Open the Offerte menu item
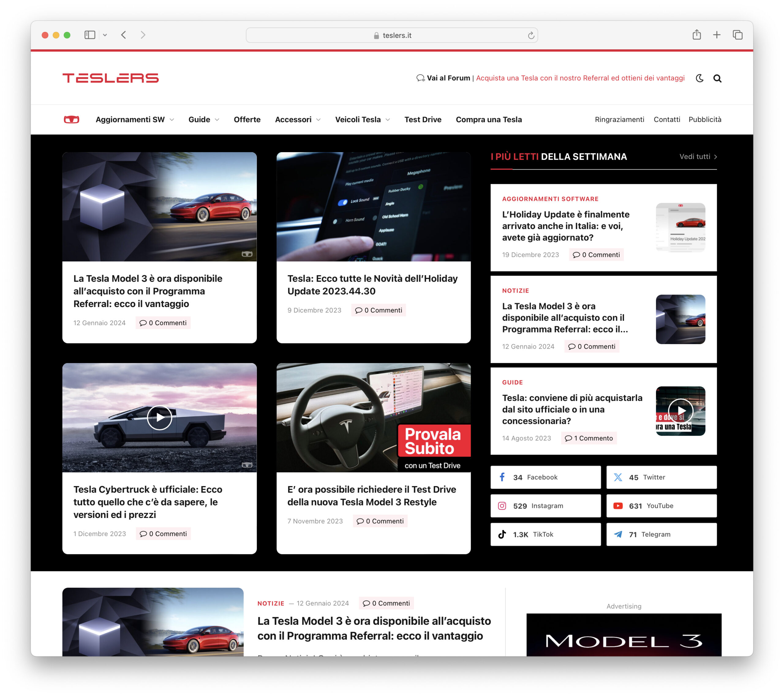The height and width of the screenshot is (697, 784). pos(247,120)
